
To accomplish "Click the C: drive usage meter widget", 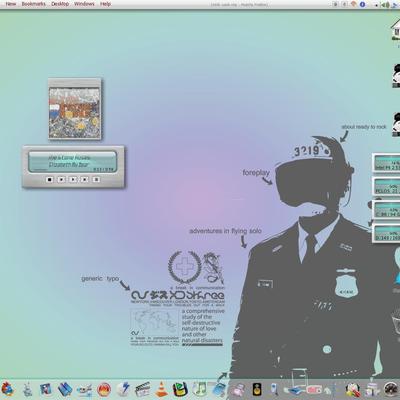I will tap(386, 210).
